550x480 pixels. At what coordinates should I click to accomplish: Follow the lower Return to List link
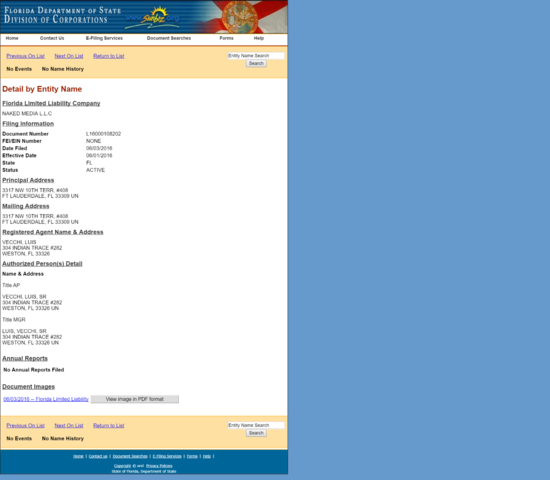[x=109, y=426]
